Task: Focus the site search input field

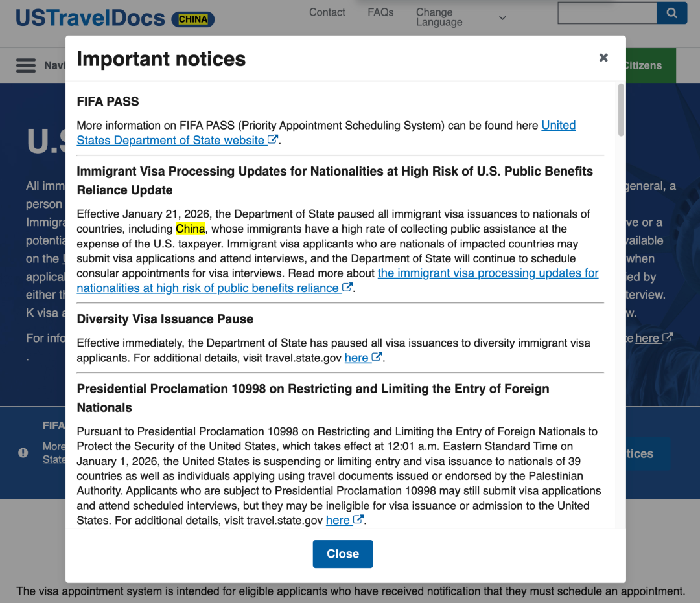Action: pyautogui.click(x=607, y=13)
